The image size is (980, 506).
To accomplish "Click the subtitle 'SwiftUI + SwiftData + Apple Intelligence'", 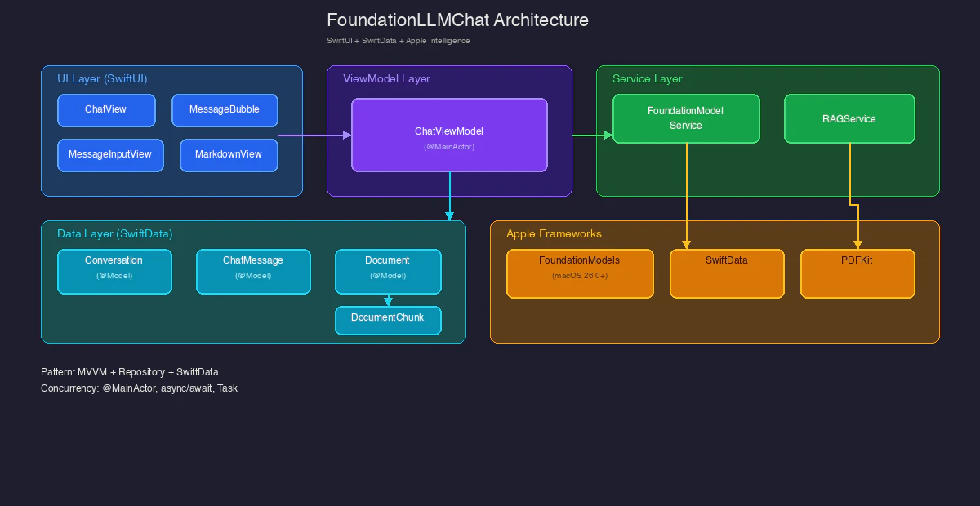I will tap(398, 41).
